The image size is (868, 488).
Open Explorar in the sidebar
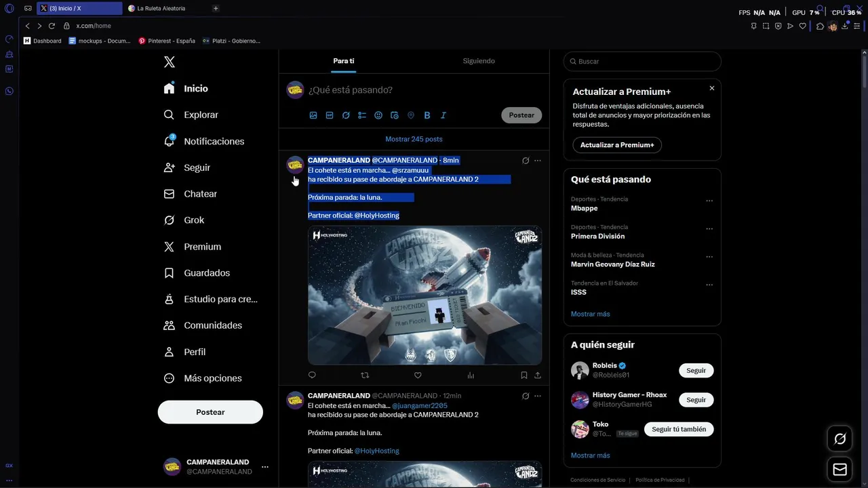click(191, 115)
